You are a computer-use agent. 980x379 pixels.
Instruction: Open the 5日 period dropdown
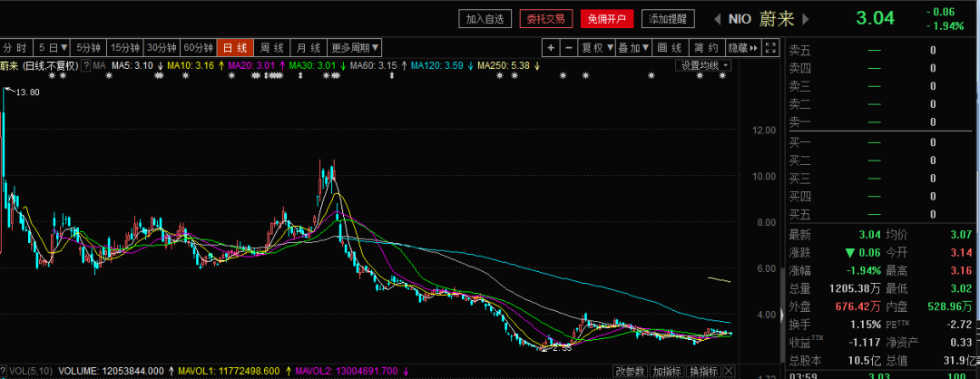[x=52, y=48]
